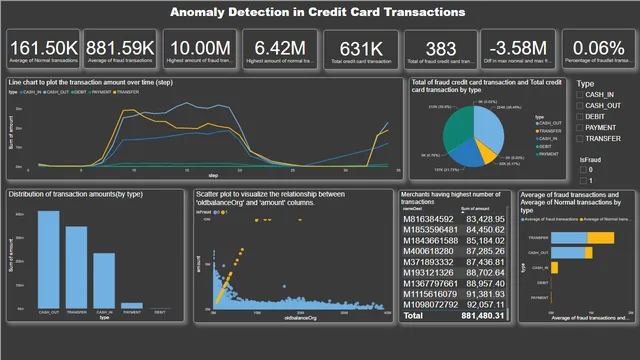
Task: Select merchant row M1843661588
Action: point(453,241)
